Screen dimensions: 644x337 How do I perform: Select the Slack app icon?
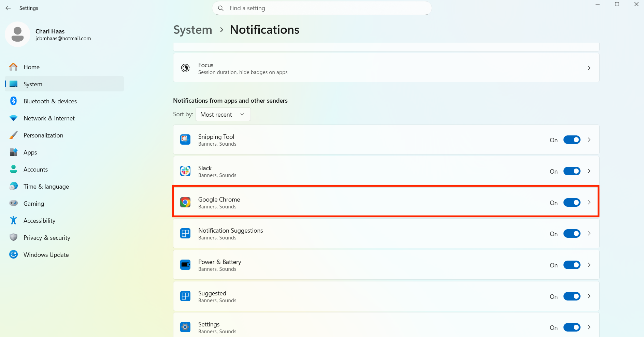pos(185,171)
